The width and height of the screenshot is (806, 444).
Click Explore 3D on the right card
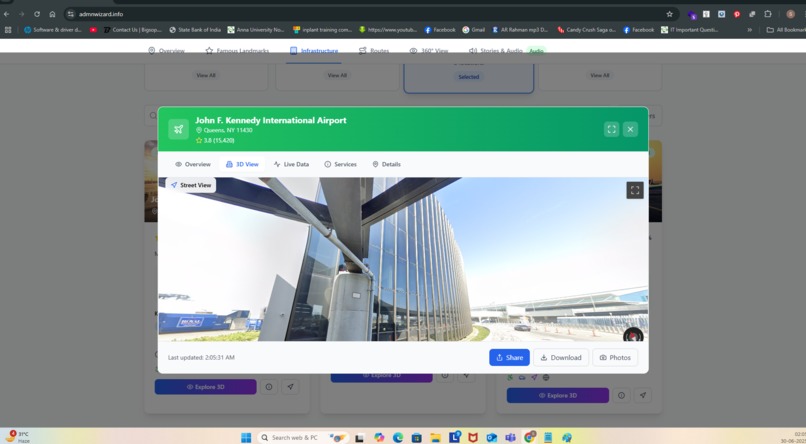(558, 396)
